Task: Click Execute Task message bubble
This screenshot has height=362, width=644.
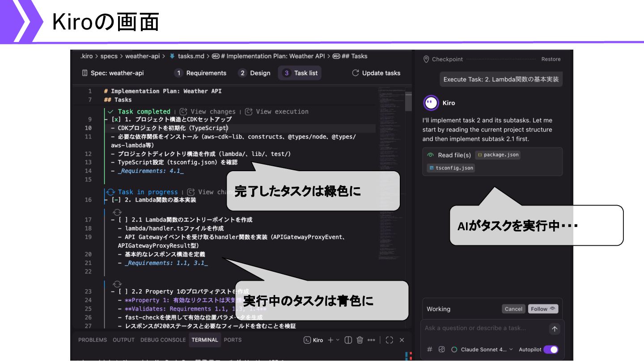Action: coord(501,80)
